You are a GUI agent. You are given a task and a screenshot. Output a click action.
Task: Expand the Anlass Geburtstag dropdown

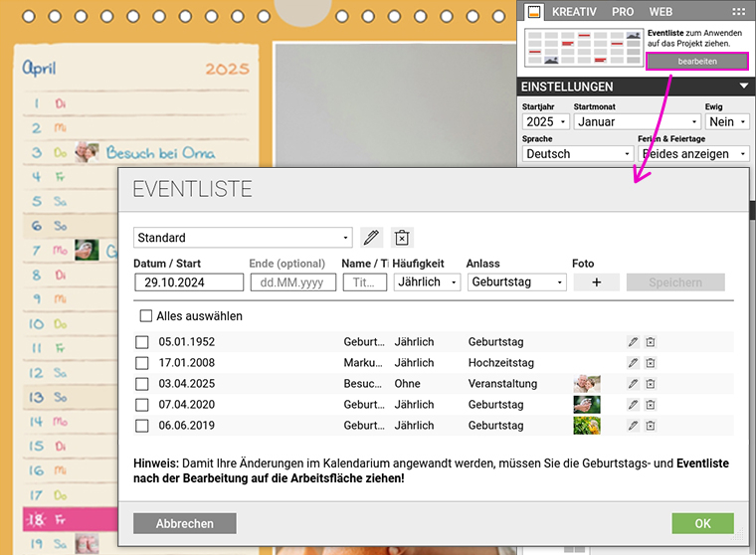click(x=516, y=282)
